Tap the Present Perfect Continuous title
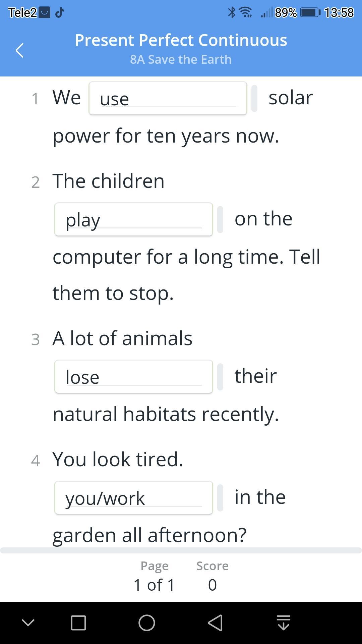The image size is (362, 644). (181, 40)
